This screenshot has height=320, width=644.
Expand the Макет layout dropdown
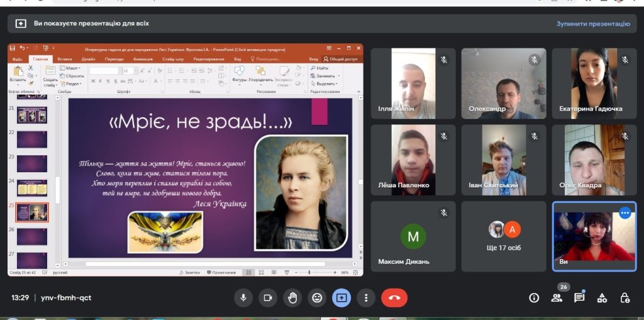pos(72,68)
